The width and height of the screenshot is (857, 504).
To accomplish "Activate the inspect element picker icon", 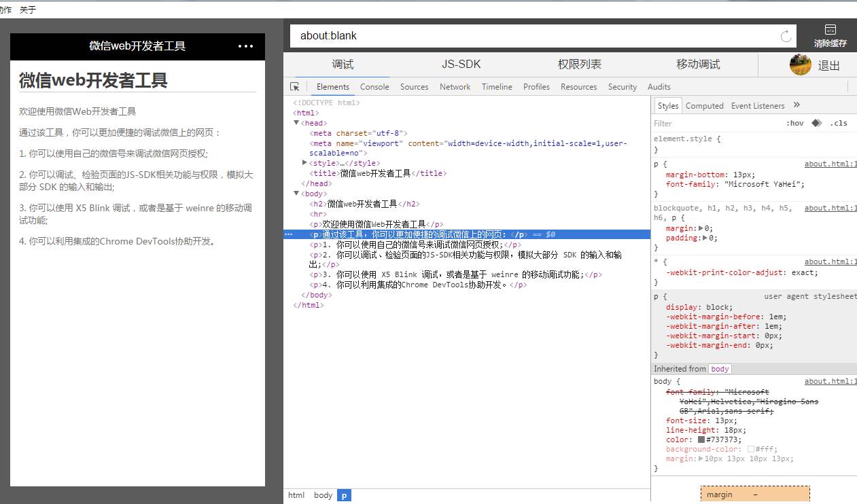I will [295, 87].
